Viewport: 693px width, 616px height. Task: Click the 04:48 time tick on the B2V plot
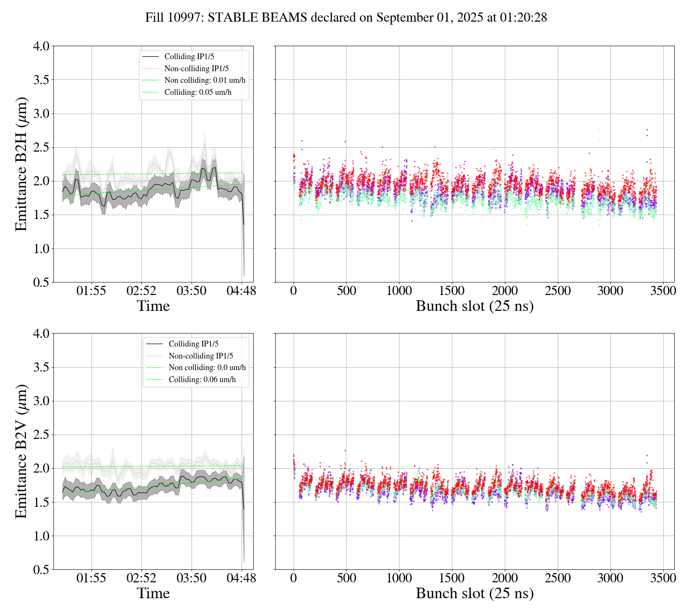[241, 578]
